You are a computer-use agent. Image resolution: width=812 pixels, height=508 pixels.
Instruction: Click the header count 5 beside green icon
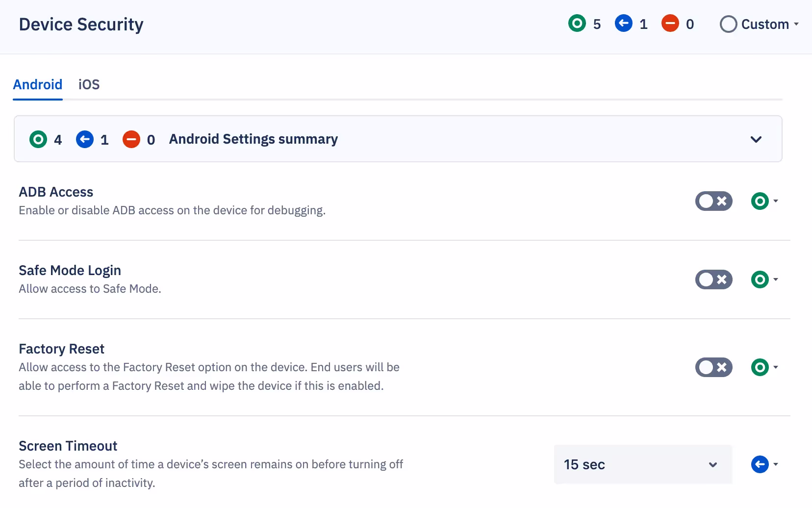(597, 25)
